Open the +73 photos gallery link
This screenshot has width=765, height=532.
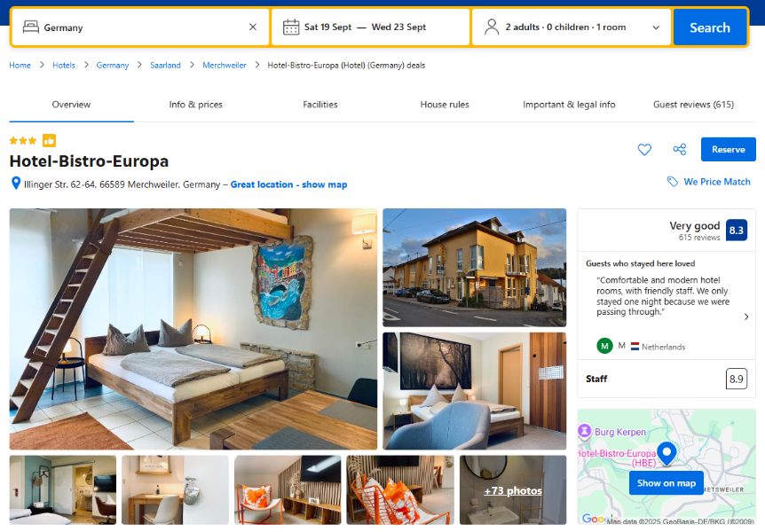513,490
